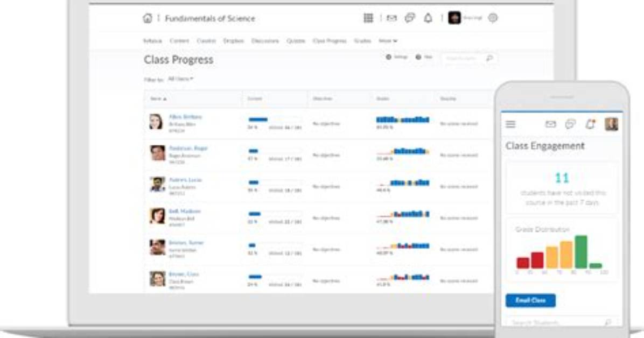Open the Dropbox nav item
Viewport: 644px width, 338px height.
(x=233, y=41)
